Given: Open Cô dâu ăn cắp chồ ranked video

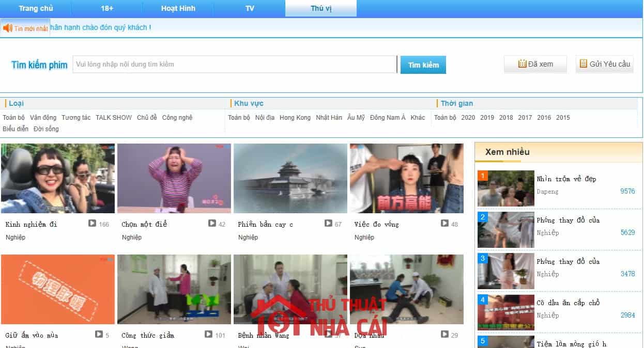Looking at the screenshot, I should pos(568,303).
